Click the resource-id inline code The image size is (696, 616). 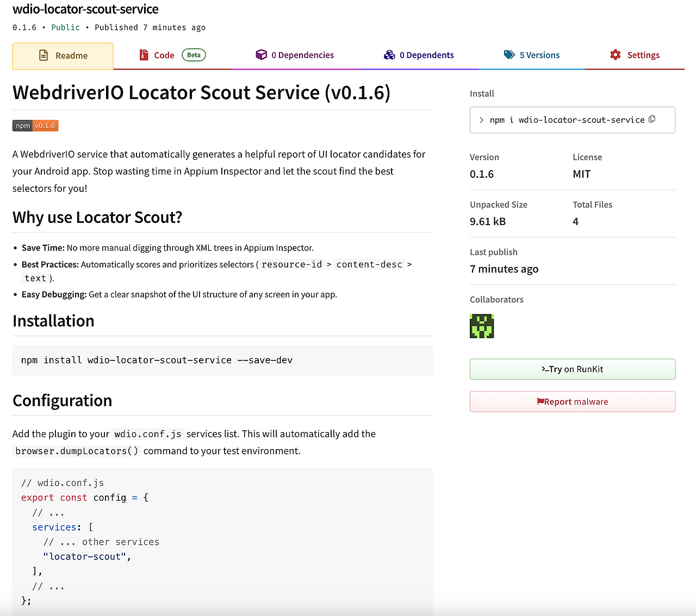pos(292,264)
